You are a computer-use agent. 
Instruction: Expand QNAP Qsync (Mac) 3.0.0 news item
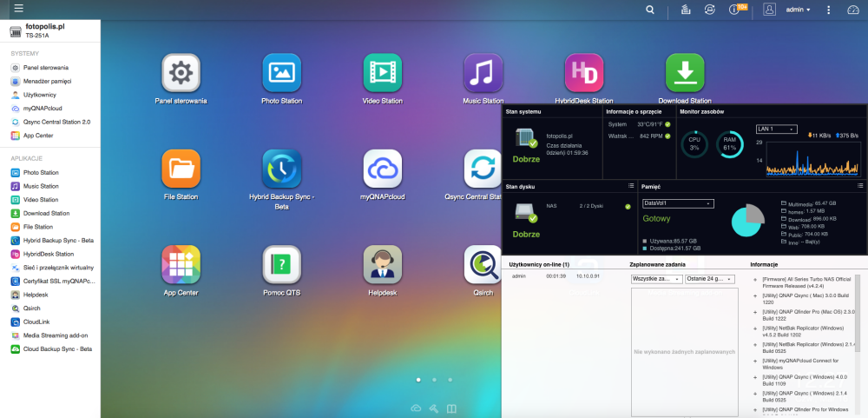point(755,295)
